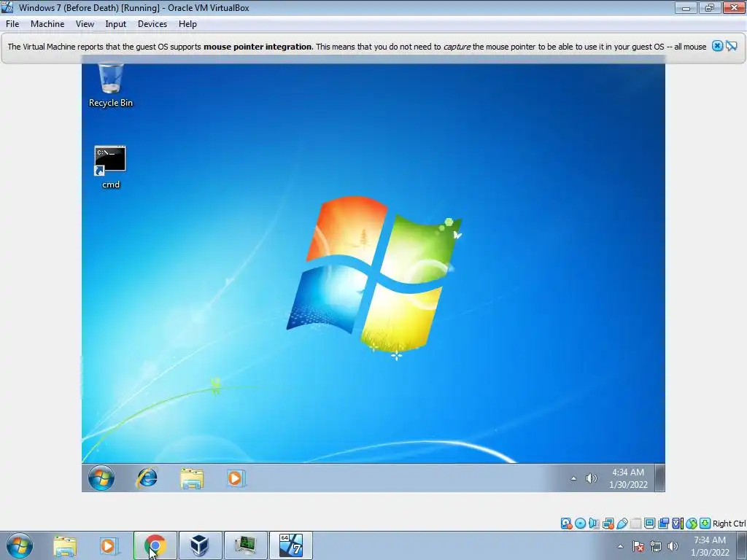
Task: Show hidden icons in guest system tray
Action: point(573,478)
